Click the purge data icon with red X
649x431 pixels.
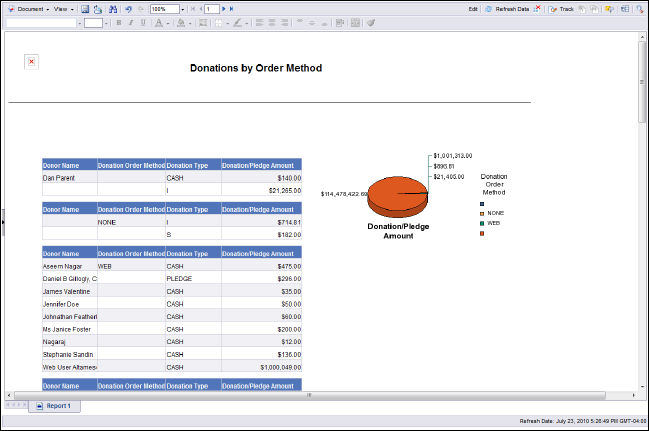(537, 8)
